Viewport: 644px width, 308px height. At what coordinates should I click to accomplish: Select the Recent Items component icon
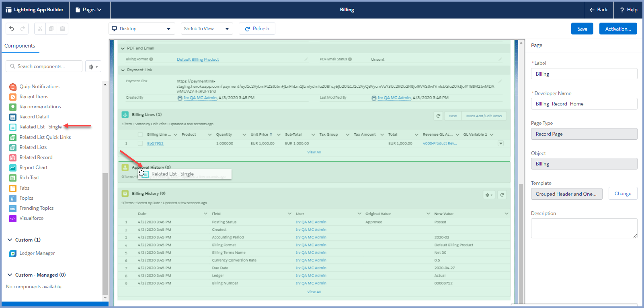13,97
